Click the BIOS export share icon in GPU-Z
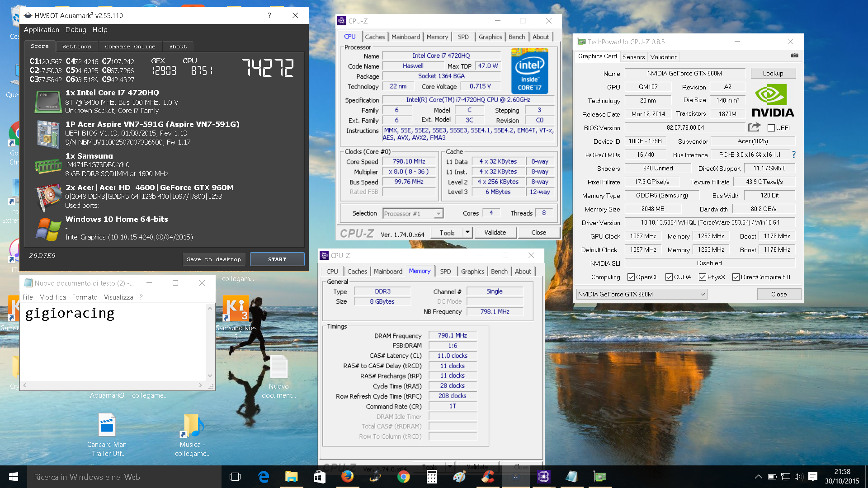The height and width of the screenshot is (488, 868). tap(754, 127)
